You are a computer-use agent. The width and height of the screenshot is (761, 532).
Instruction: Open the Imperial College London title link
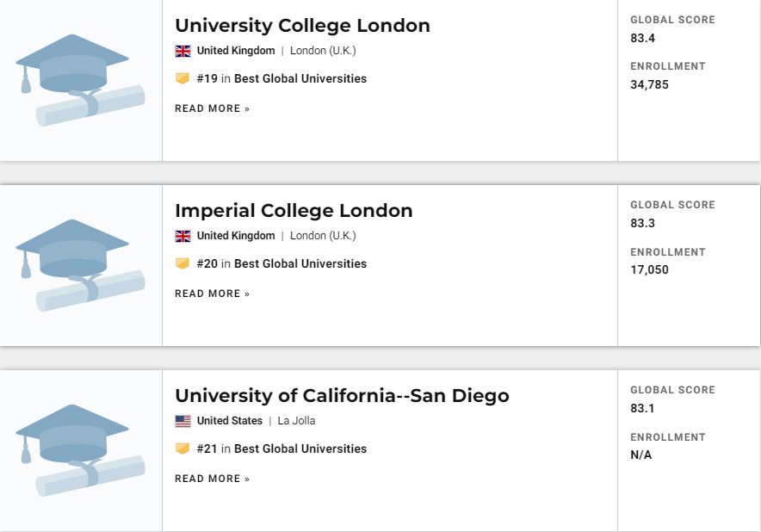(294, 211)
